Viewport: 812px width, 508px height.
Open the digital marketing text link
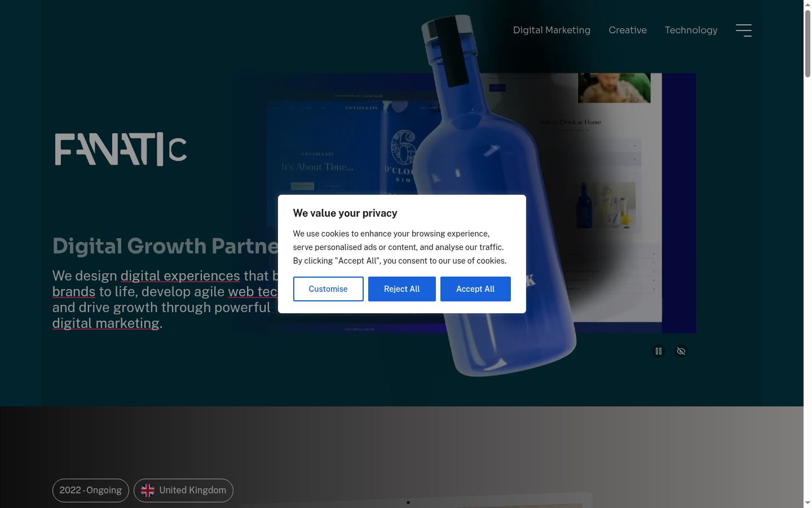(106, 323)
